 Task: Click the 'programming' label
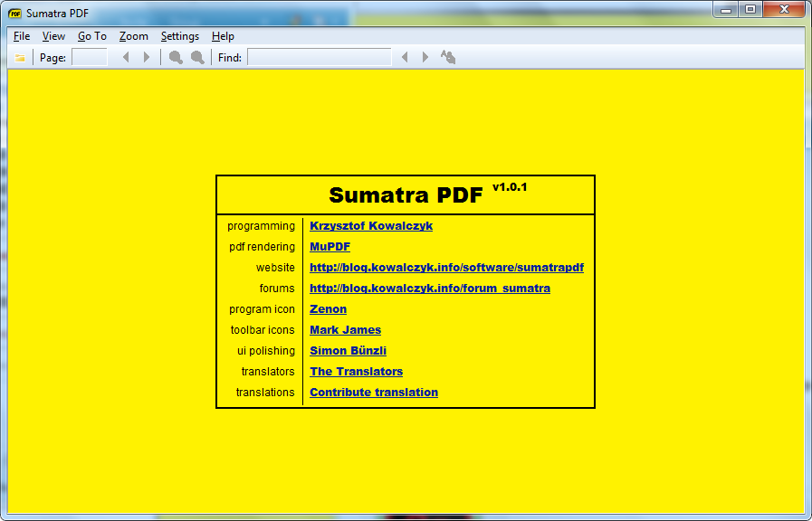pyautogui.click(x=261, y=226)
